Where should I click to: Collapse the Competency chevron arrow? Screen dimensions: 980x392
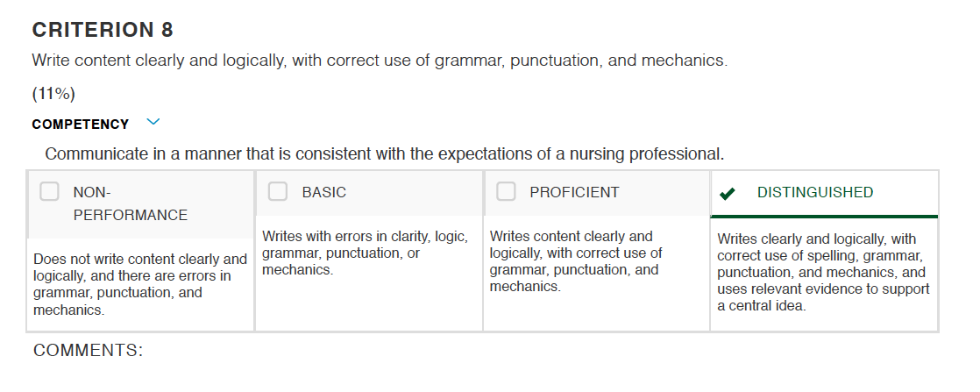[x=153, y=122]
